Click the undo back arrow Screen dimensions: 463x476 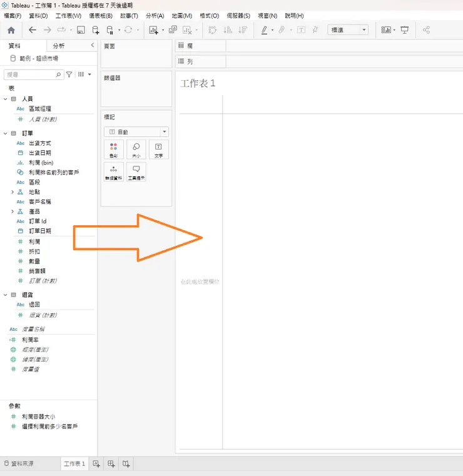tap(32, 30)
